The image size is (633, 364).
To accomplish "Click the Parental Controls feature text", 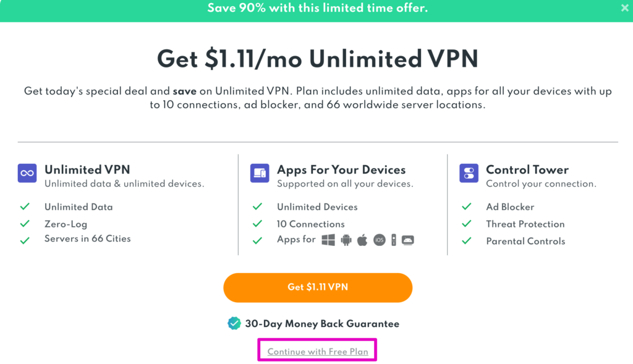I will (x=525, y=241).
